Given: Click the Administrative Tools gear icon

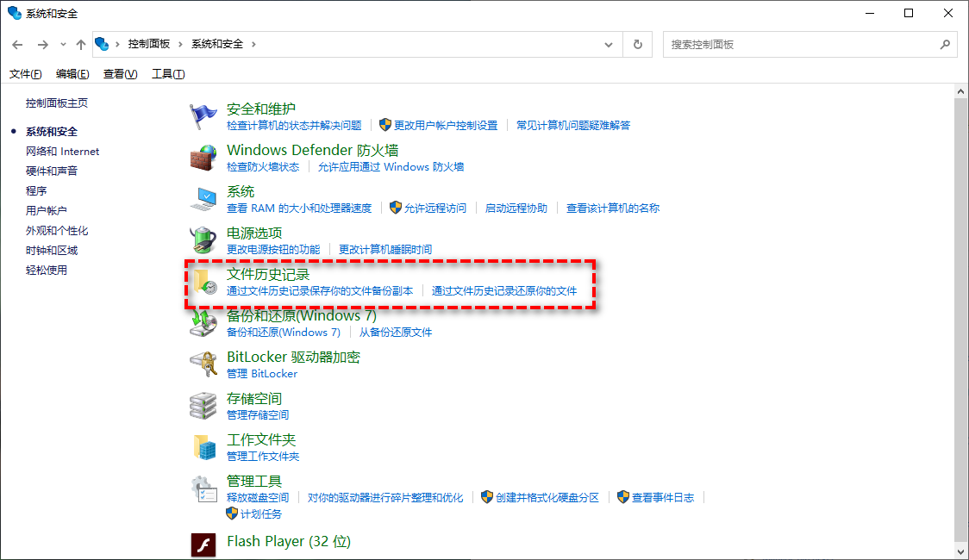Looking at the screenshot, I should (x=203, y=488).
